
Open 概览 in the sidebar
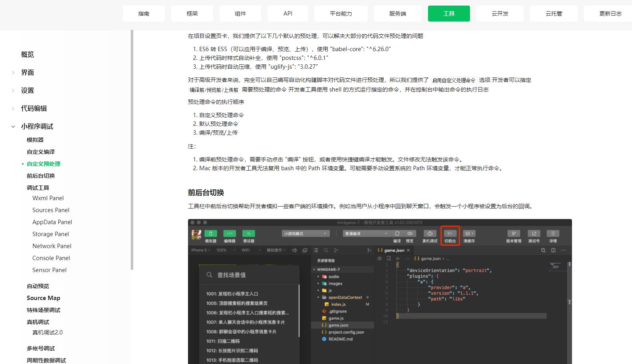pyautogui.click(x=28, y=54)
